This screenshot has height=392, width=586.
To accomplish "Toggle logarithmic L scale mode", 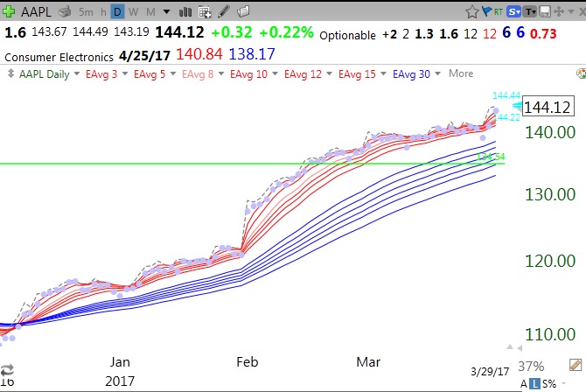I will [536, 383].
